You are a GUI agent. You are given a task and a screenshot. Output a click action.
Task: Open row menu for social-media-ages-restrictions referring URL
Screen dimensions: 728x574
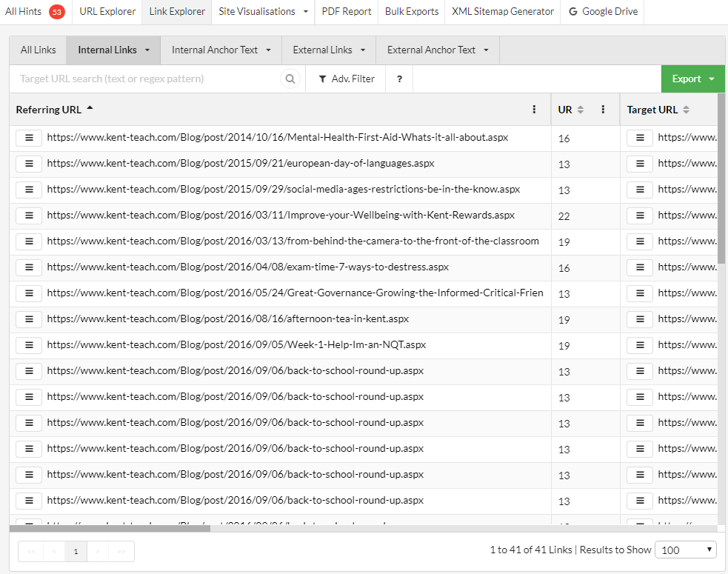29,190
